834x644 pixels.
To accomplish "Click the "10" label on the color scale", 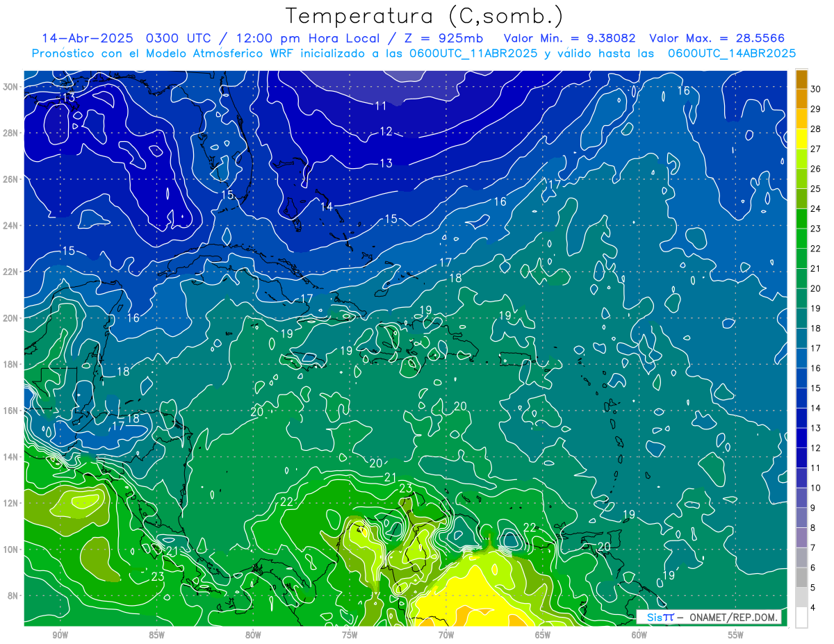I will pos(817,488).
